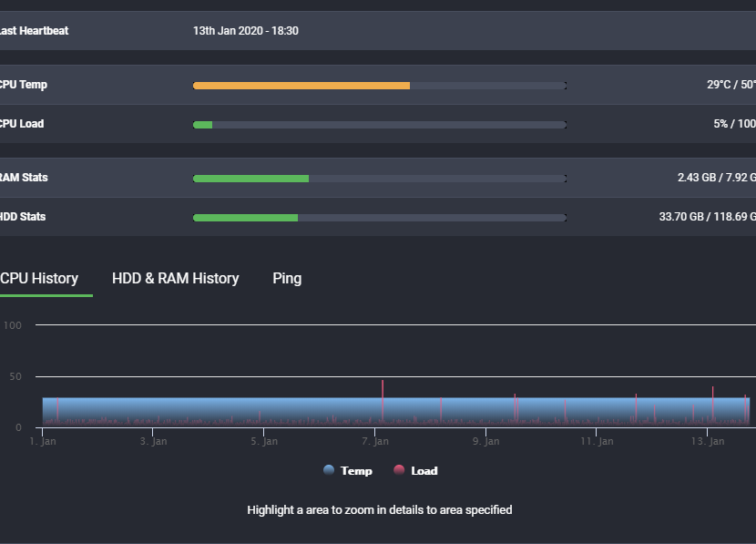
Task: Open the HDD & RAM History tab
Action: (176, 278)
